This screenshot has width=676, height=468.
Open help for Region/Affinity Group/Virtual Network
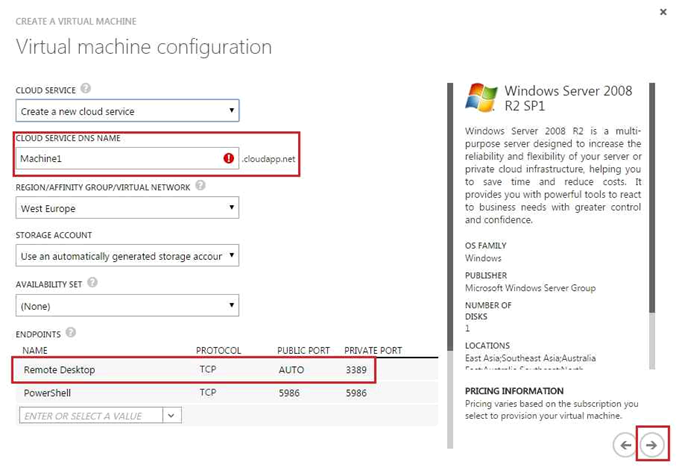point(200,185)
